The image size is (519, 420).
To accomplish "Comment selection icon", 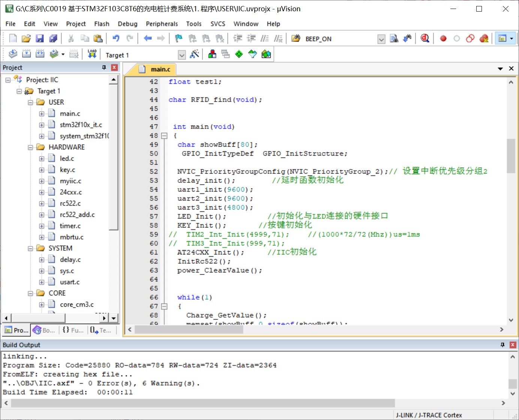I will (265, 38).
